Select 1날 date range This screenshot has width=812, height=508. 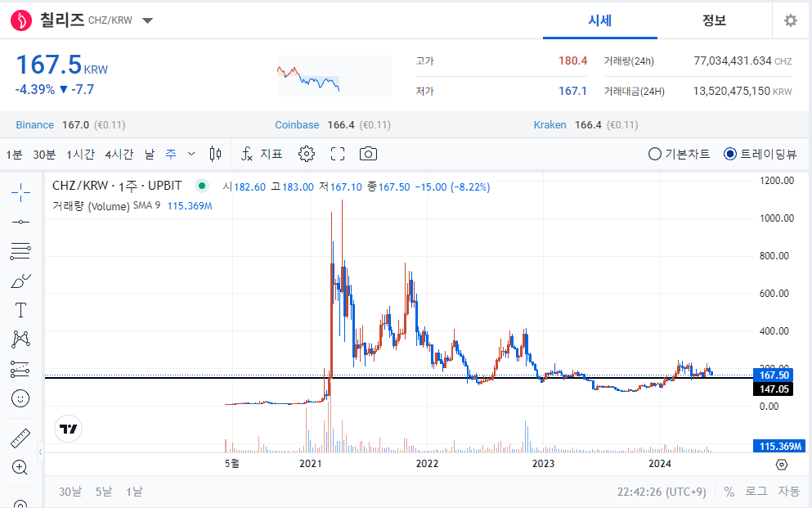point(134,492)
